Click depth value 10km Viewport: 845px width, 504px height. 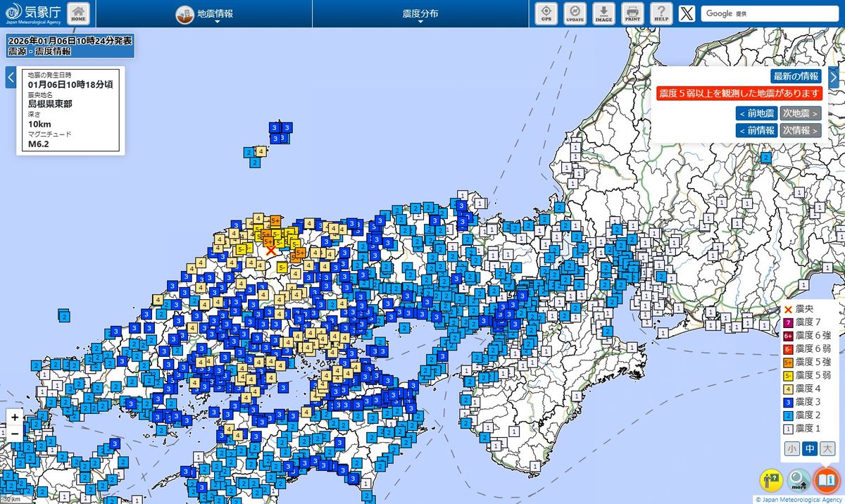pos(39,124)
